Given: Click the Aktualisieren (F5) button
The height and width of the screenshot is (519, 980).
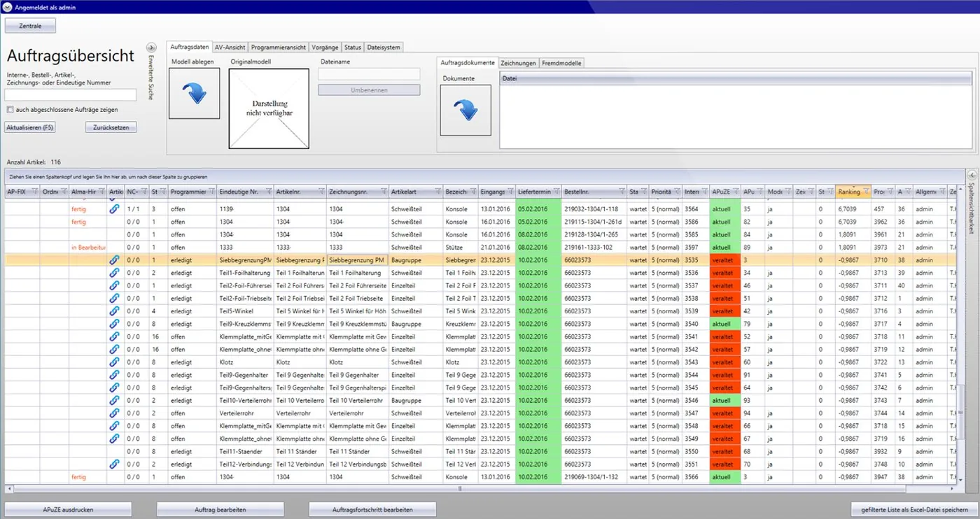Looking at the screenshot, I should coord(29,127).
